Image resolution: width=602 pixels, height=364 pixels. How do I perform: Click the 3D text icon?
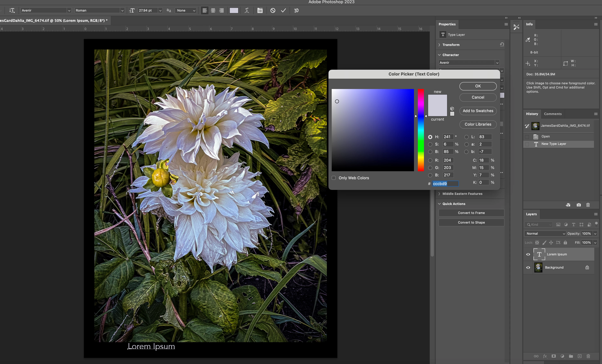(296, 10)
